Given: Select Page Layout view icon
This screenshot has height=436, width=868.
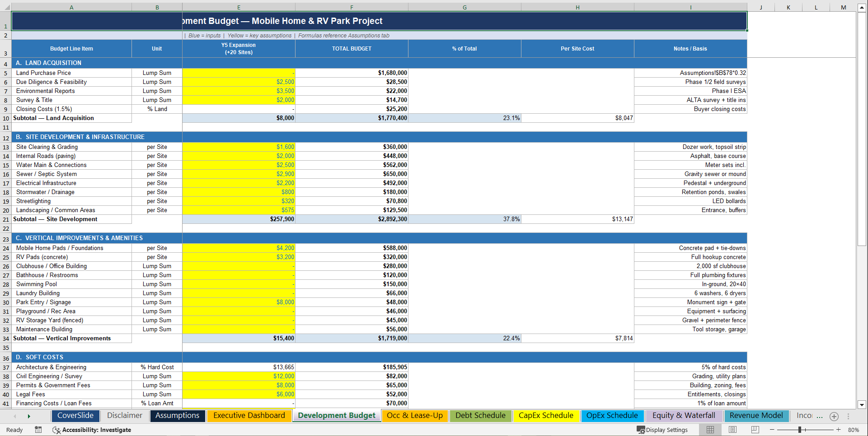Looking at the screenshot, I should (732, 430).
